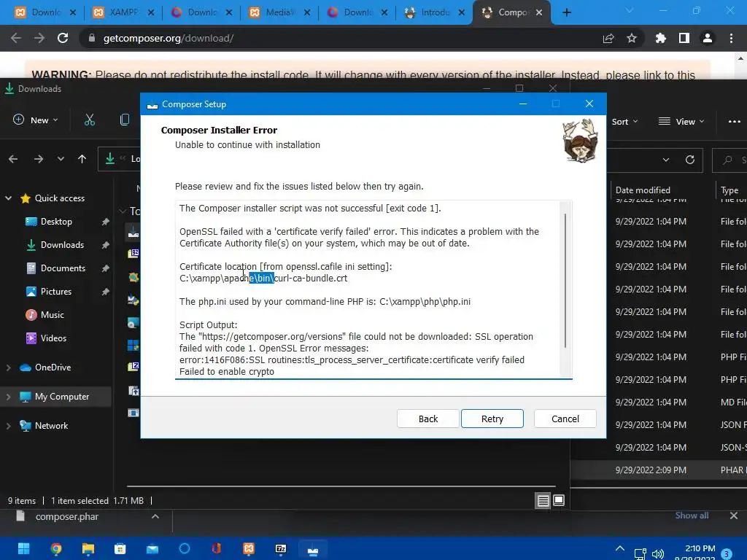
Task: Click Cancel in Composer Setup dialog
Action: tap(565, 419)
